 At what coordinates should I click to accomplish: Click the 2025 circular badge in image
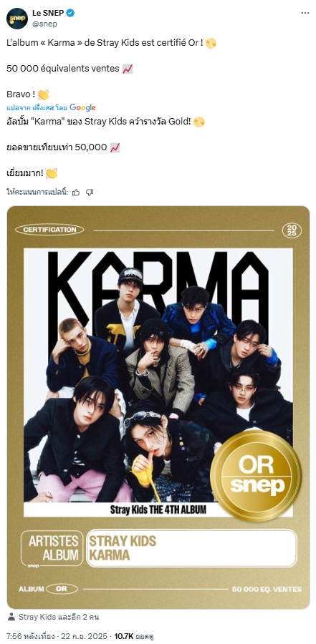click(292, 230)
